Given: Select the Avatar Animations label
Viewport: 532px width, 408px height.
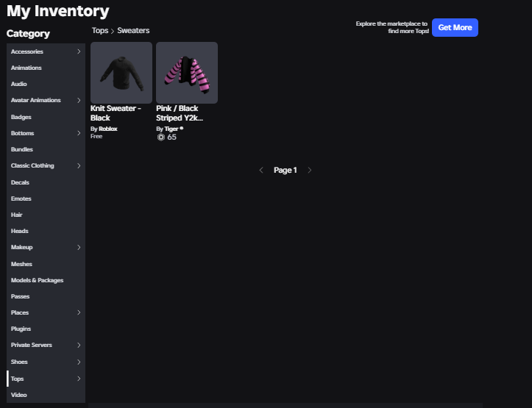Looking at the screenshot, I should pyautogui.click(x=35, y=100).
